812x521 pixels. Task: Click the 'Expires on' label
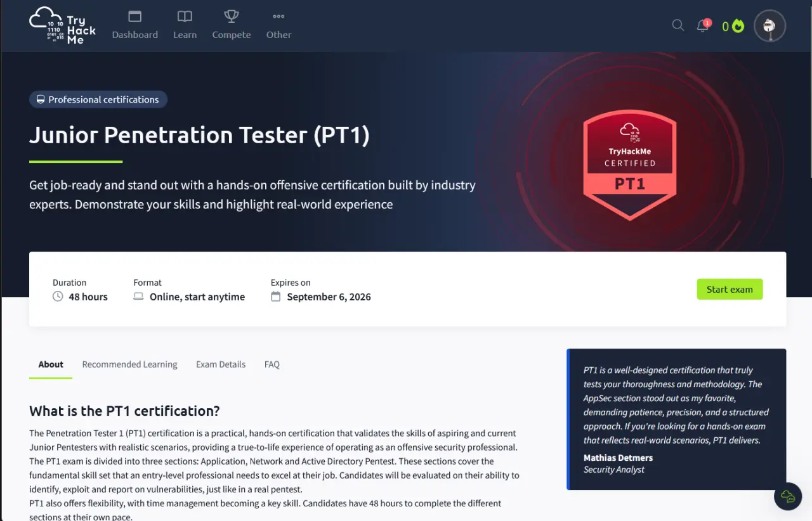[291, 283]
